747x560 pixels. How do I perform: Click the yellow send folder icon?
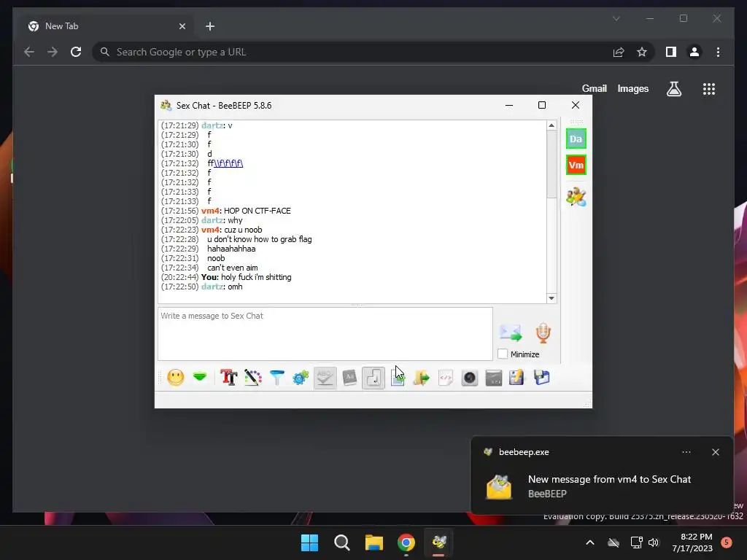[422, 378]
